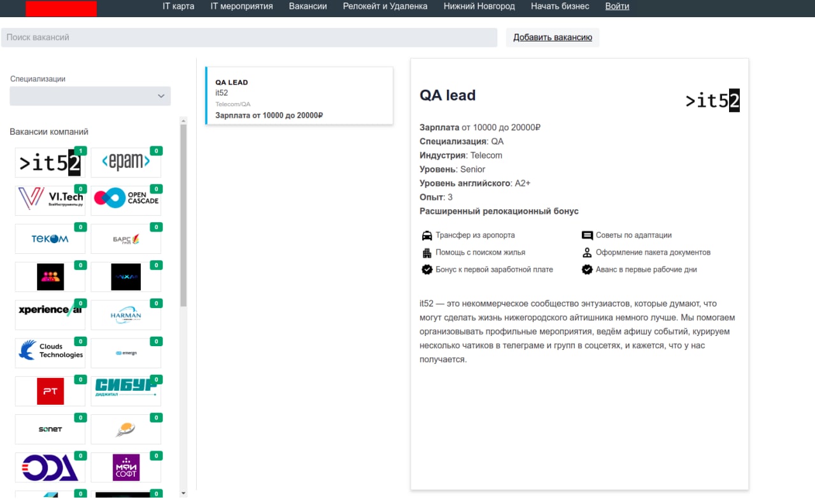Open the QA LEAD vacancy card

click(299, 95)
